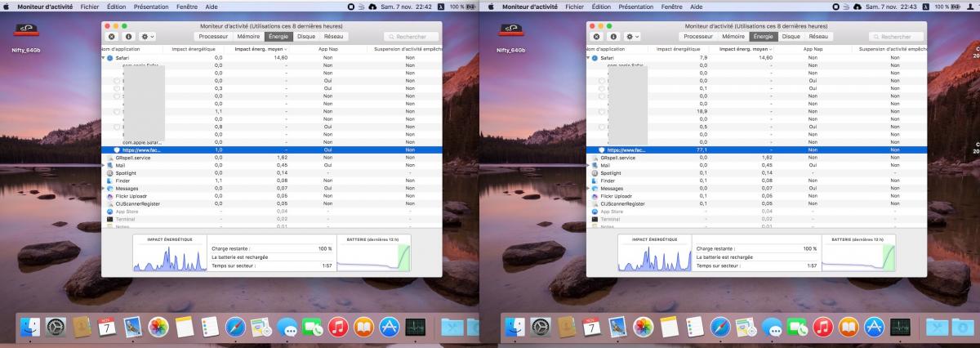This screenshot has width=980, height=348.
Task: Select the https://www.fac... row showing 77,1
Action: click(756, 150)
